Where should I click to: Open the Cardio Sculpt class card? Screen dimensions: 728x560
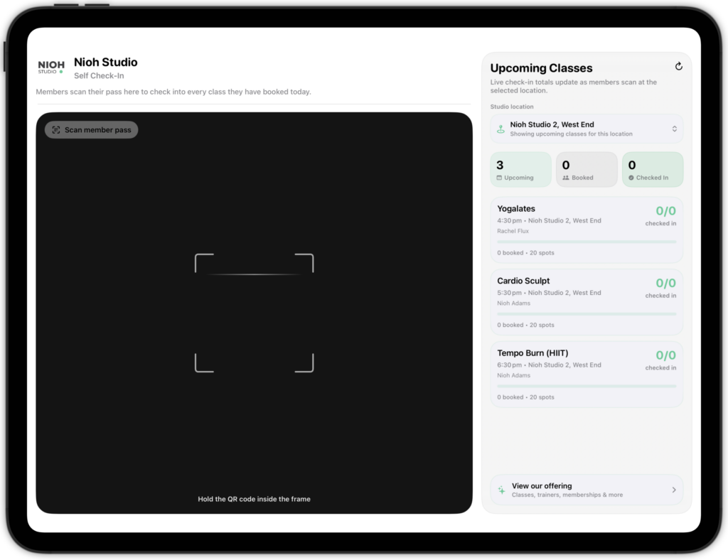point(586,301)
